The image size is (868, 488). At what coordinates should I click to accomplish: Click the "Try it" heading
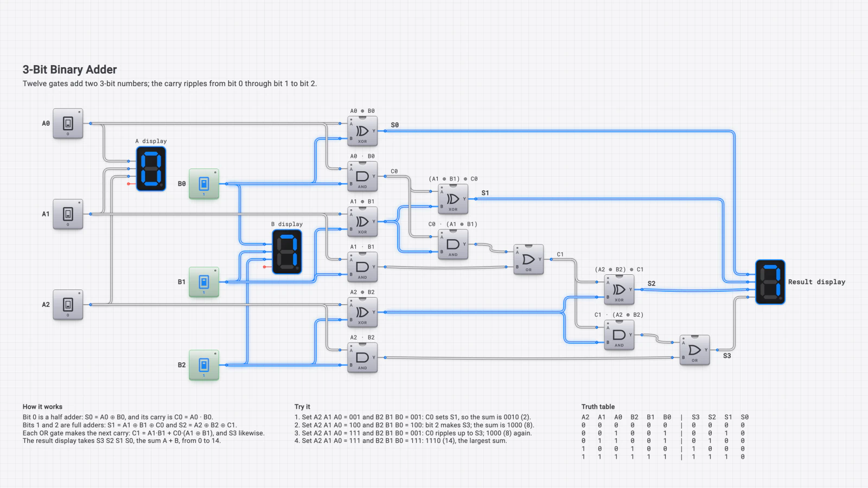pyautogui.click(x=302, y=407)
